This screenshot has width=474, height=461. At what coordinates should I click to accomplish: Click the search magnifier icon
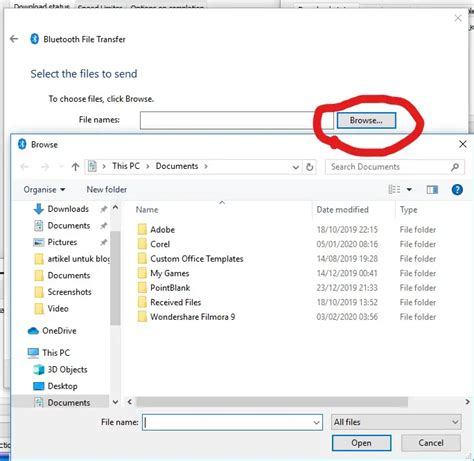coord(455,167)
